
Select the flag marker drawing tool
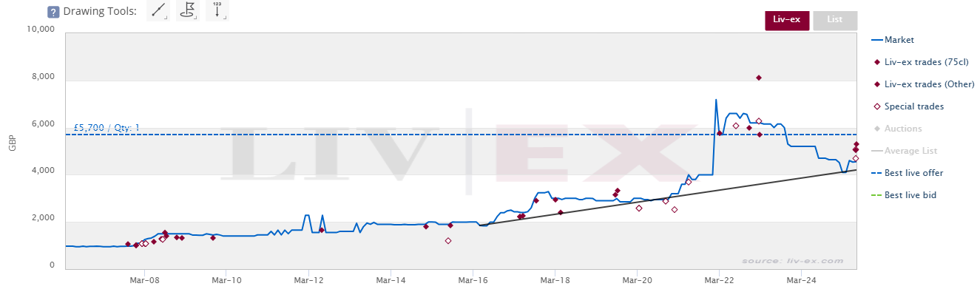(x=188, y=11)
